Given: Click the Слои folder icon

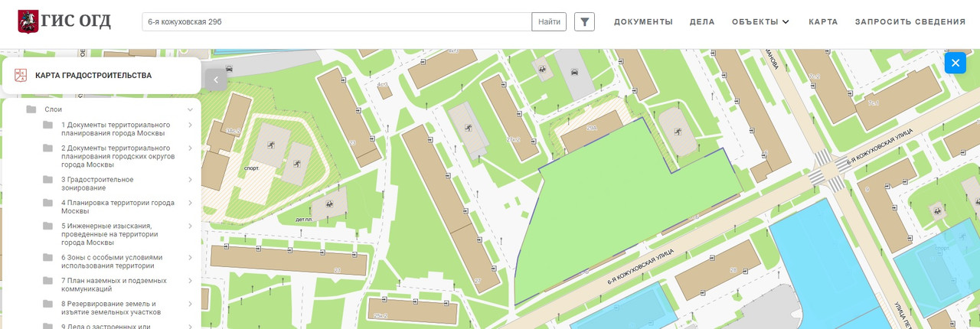Looking at the screenshot, I should pyautogui.click(x=31, y=109).
